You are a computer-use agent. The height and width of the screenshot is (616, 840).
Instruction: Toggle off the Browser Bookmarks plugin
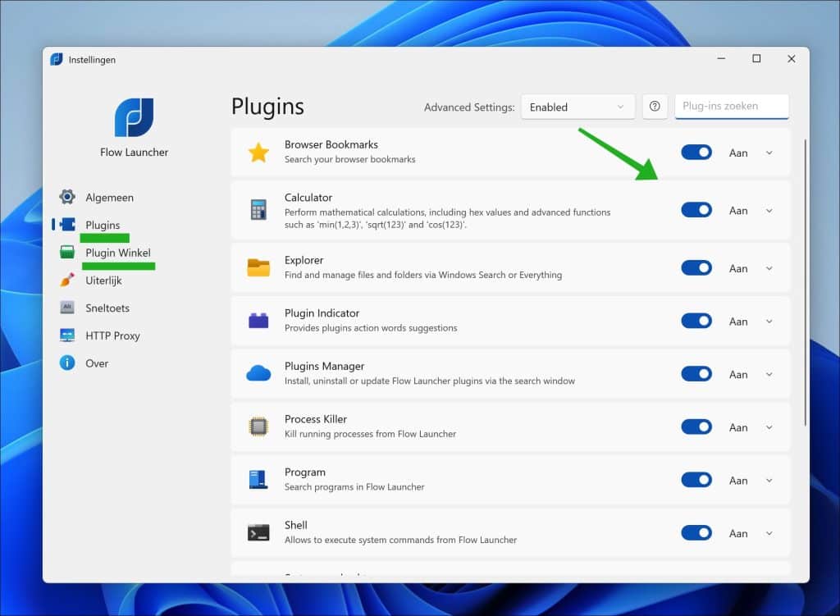pos(696,153)
